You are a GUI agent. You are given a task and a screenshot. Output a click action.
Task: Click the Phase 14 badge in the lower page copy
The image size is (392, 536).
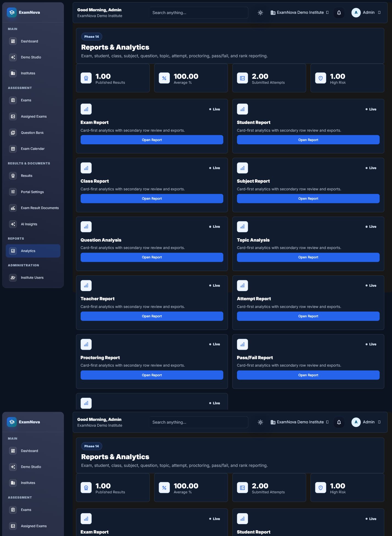tap(92, 446)
